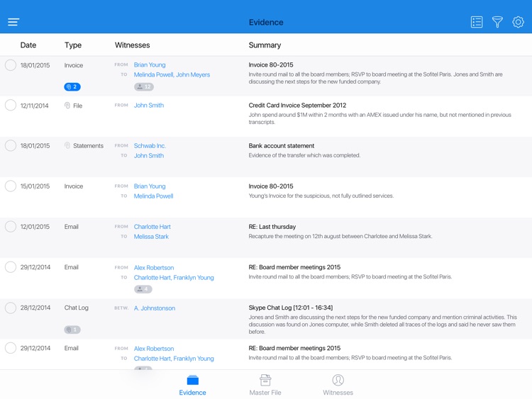Click the recipients badge showing 4
532x399 pixels.
point(143,289)
